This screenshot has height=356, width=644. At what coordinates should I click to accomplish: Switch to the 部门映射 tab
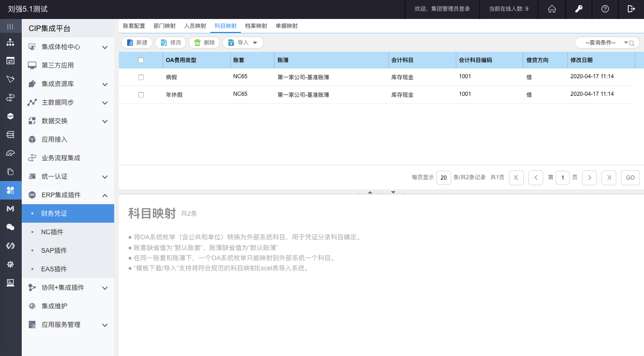click(x=165, y=26)
